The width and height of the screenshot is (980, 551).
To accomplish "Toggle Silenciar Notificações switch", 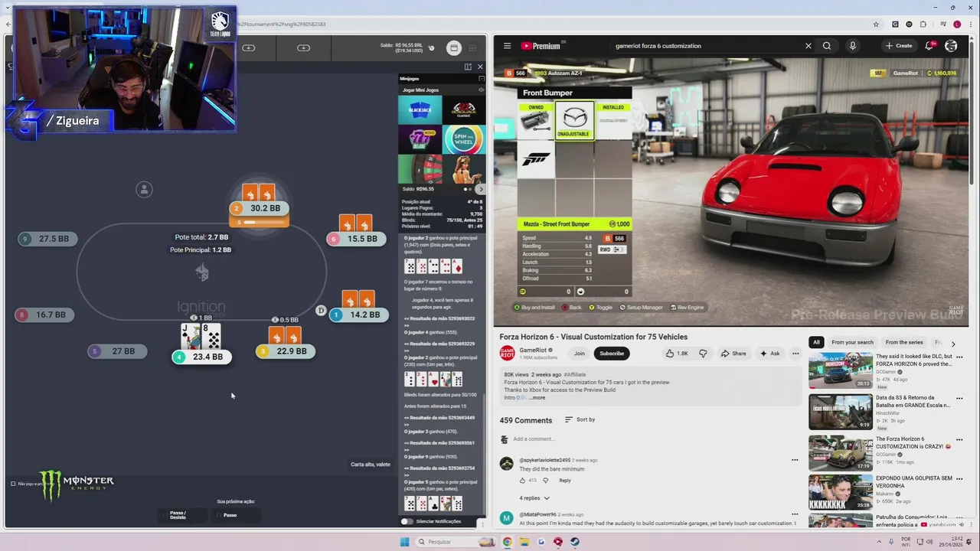I will tap(407, 521).
